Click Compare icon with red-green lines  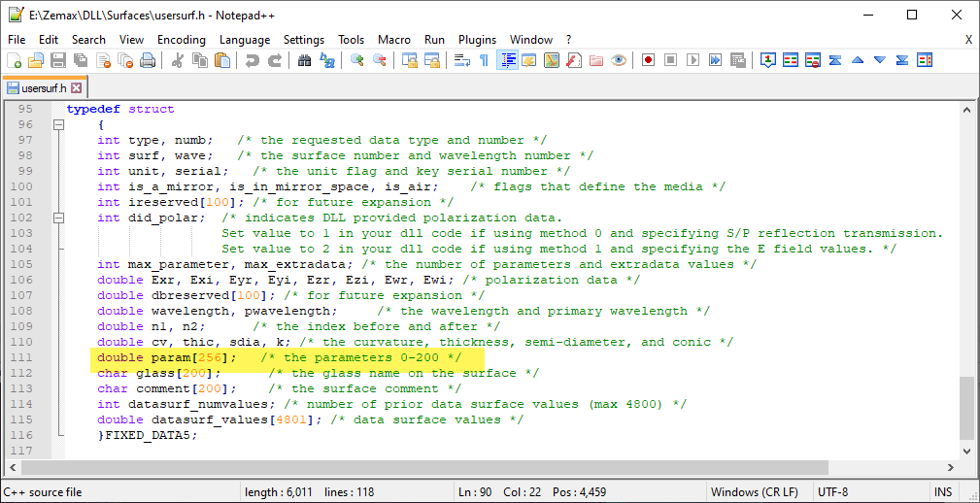(791, 60)
